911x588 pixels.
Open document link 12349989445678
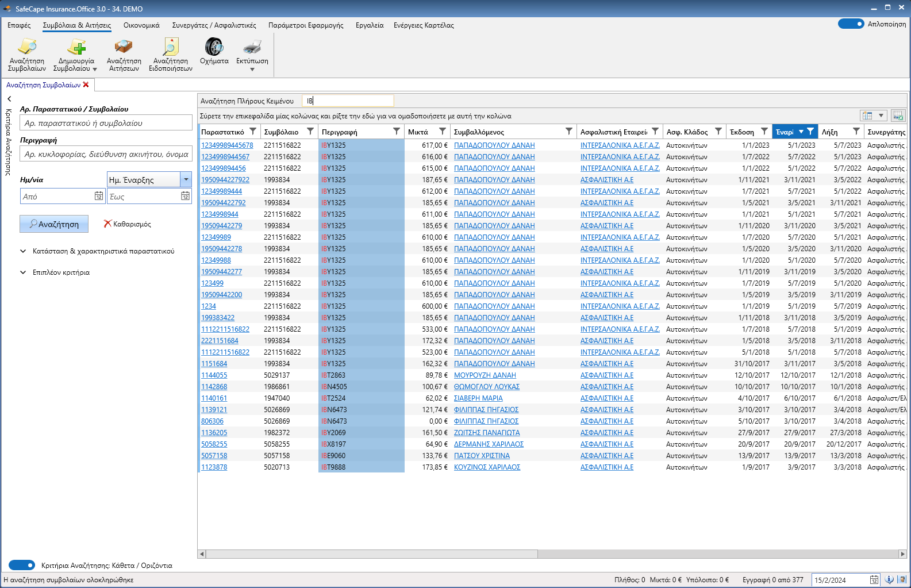[x=227, y=145]
